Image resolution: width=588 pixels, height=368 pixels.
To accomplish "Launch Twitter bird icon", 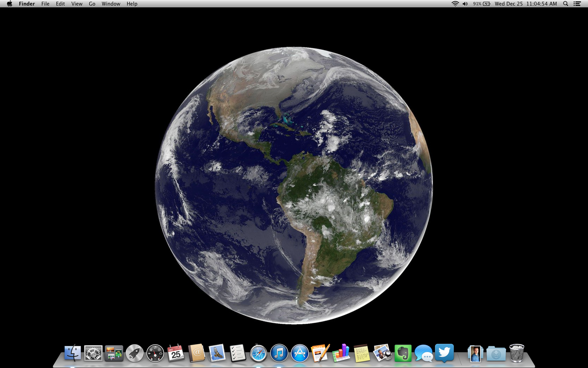I will tap(444, 353).
